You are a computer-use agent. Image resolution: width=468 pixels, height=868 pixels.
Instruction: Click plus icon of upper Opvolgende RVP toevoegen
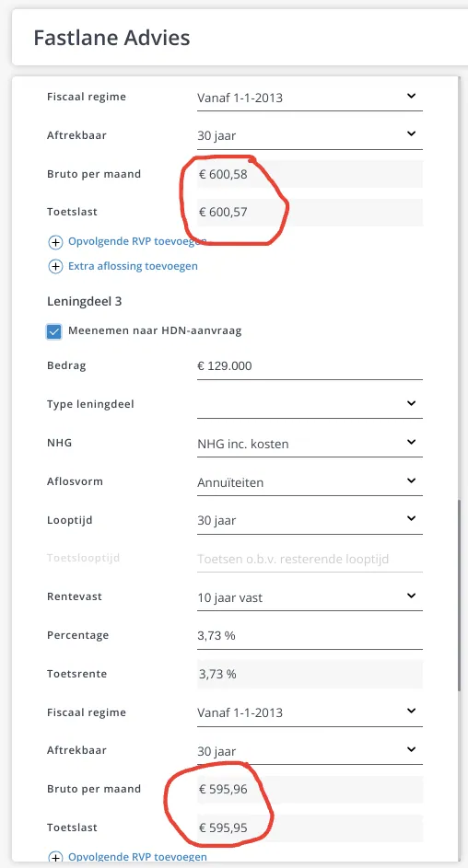click(55, 242)
